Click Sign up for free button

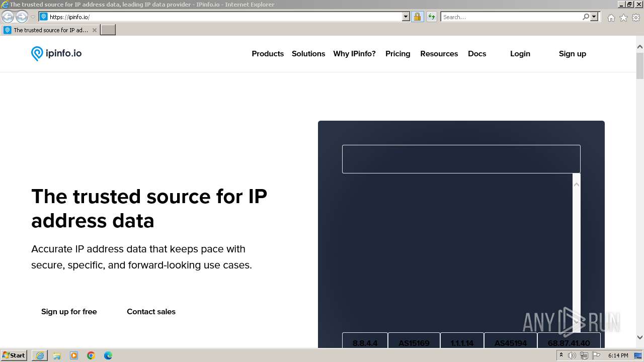click(69, 312)
